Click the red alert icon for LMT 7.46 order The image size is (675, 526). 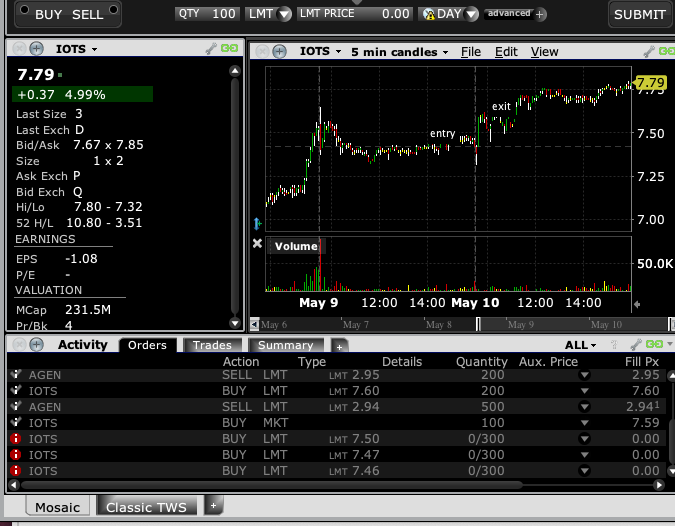point(15,470)
